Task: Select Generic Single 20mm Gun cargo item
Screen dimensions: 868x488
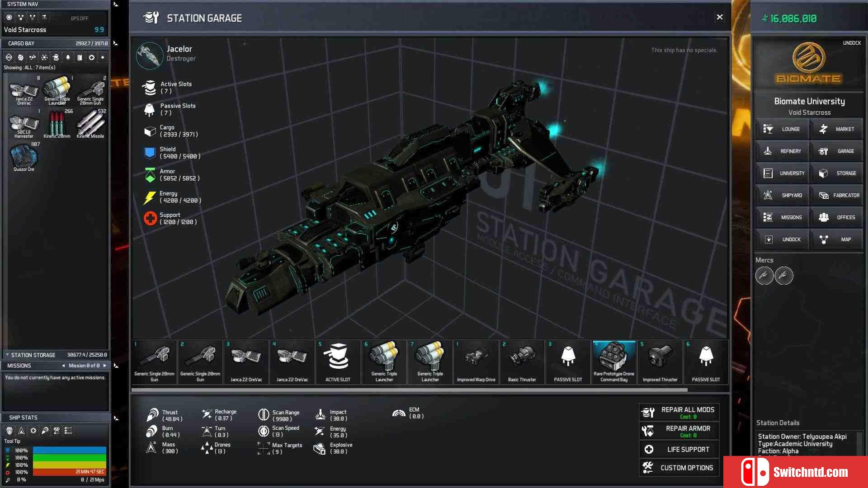Action: coord(90,90)
